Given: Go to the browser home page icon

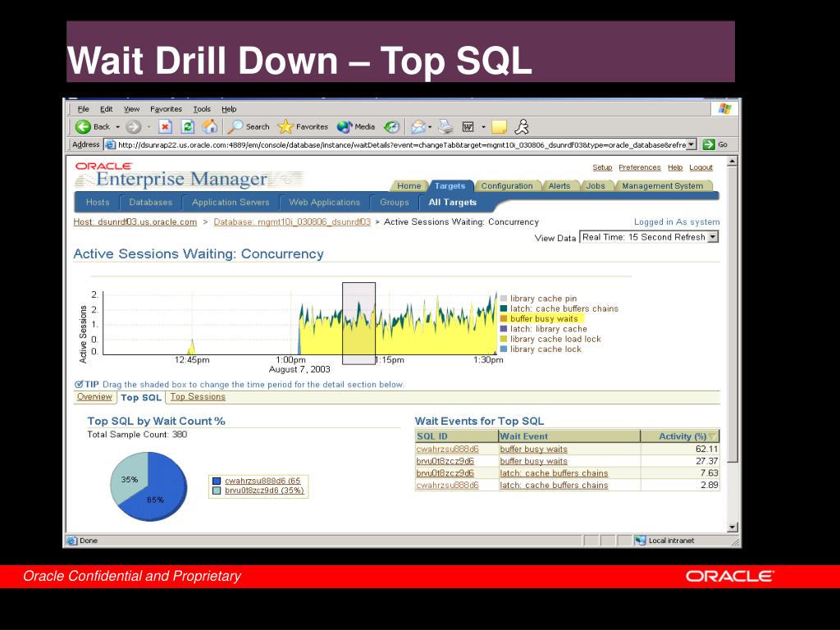Looking at the screenshot, I should 210,127.
